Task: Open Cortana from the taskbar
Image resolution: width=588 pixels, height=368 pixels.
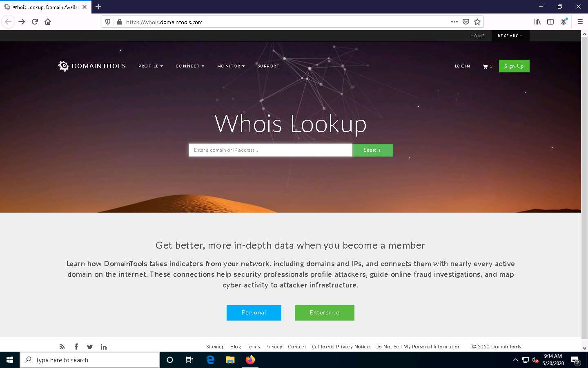Action: pos(170,360)
